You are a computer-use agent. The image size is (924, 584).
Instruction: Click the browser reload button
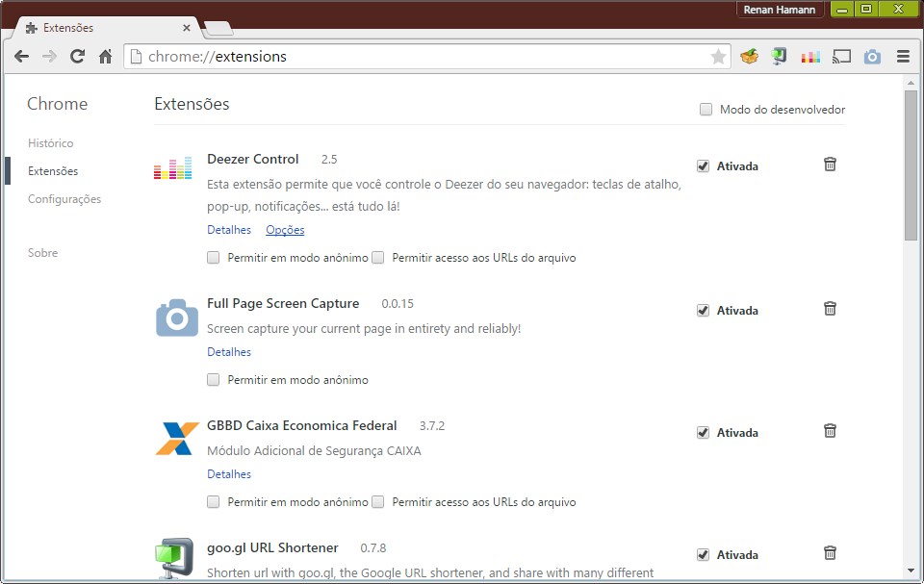(77, 57)
